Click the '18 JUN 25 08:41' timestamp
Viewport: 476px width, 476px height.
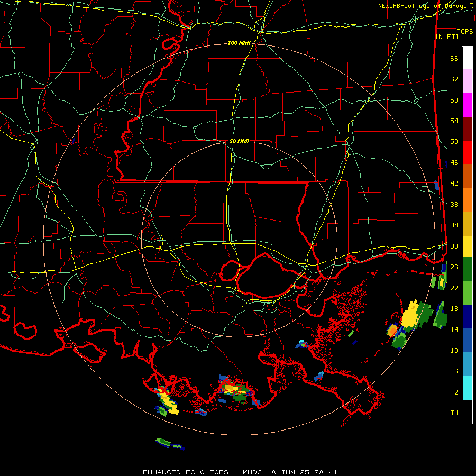pos(302,472)
